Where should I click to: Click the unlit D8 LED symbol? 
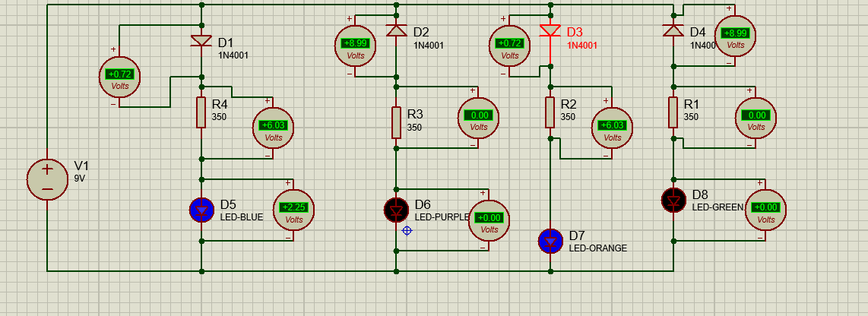[x=673, y=201]
